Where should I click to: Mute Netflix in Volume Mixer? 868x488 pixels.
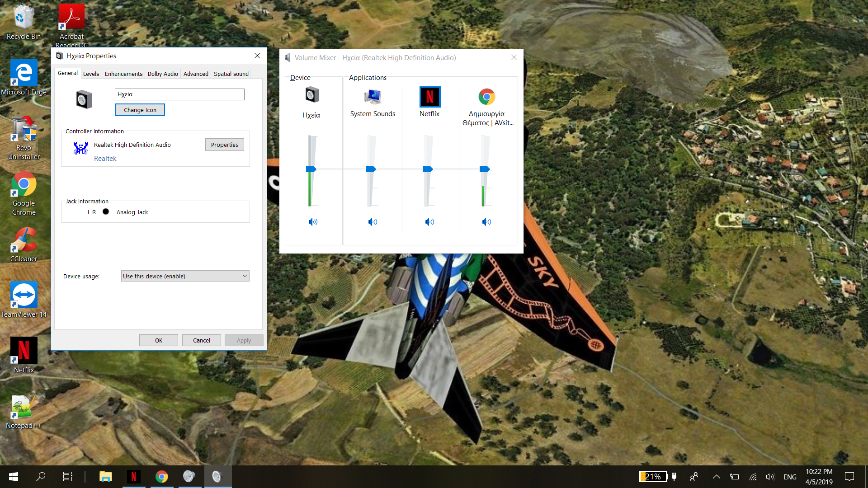click(429, 222)
